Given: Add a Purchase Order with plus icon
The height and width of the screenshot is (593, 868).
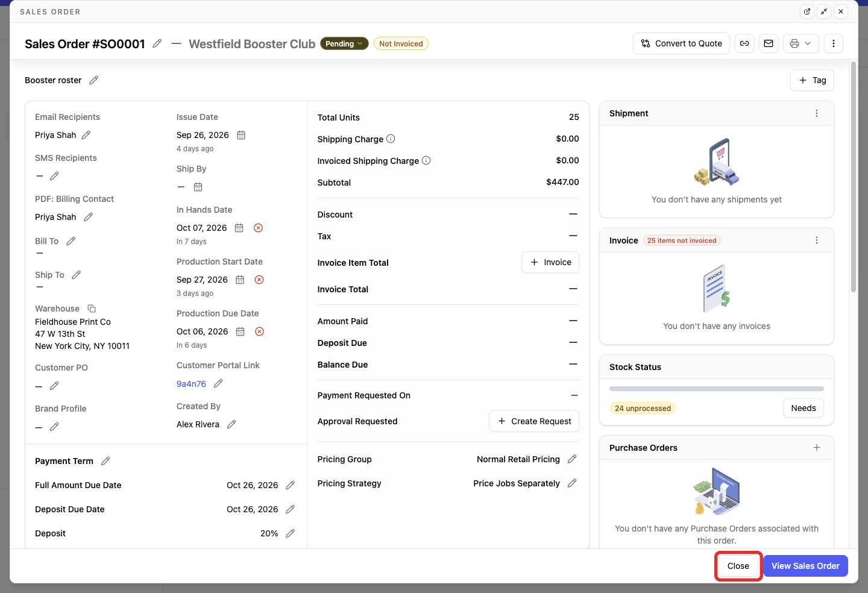Looking at the screenshot, I should [817, 448].
